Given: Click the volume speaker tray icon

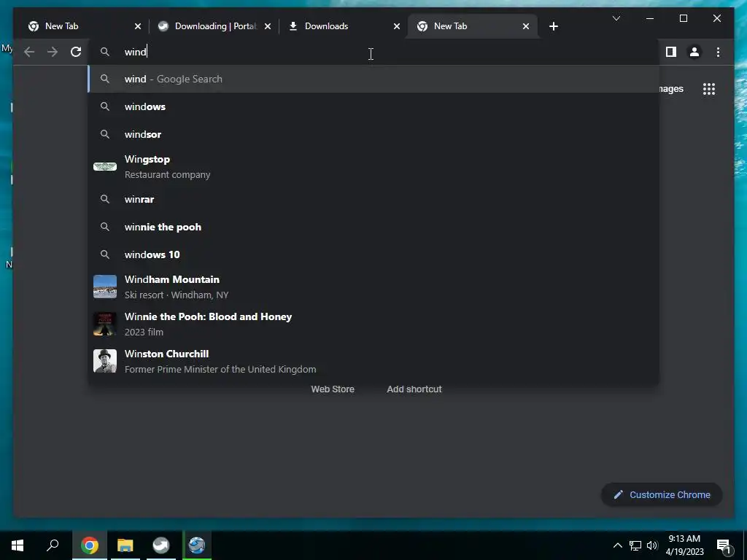Looking at the screenshot, I should (652, 545).
